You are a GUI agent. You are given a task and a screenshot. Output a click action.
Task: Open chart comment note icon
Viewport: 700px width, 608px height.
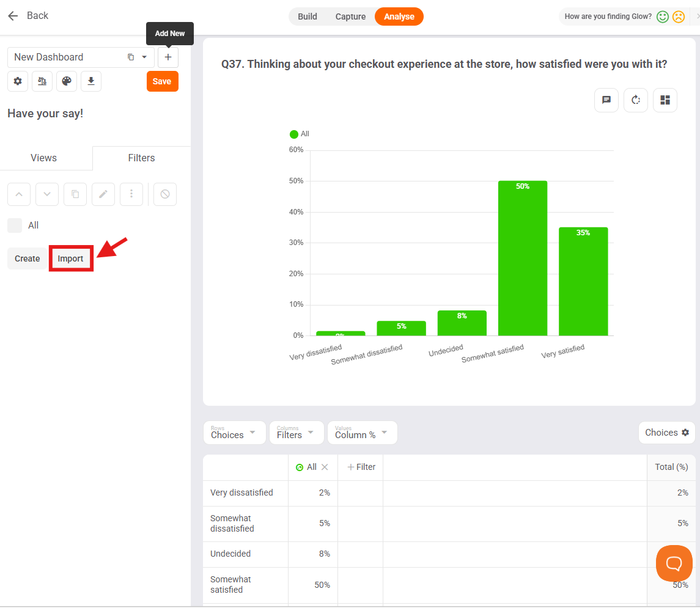click(x=606, y=100)
